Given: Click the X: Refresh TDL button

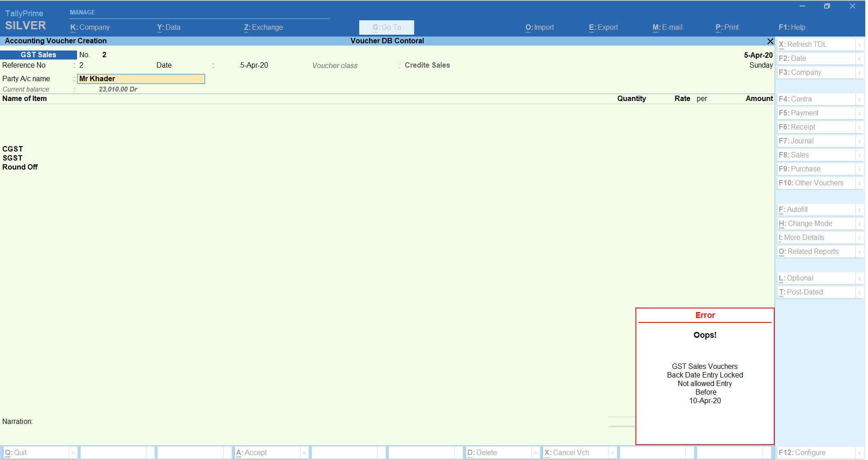Looking at the screenshot, I should click(816, 45).
